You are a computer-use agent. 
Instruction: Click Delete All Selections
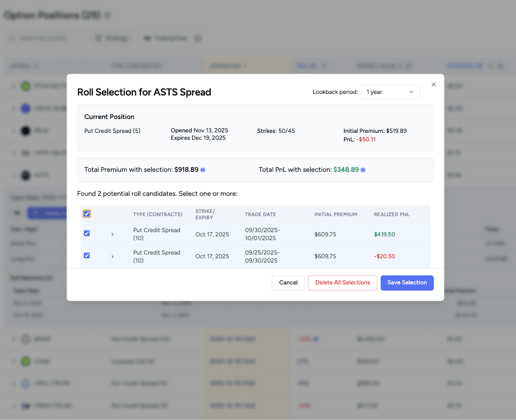click(342, 283)
